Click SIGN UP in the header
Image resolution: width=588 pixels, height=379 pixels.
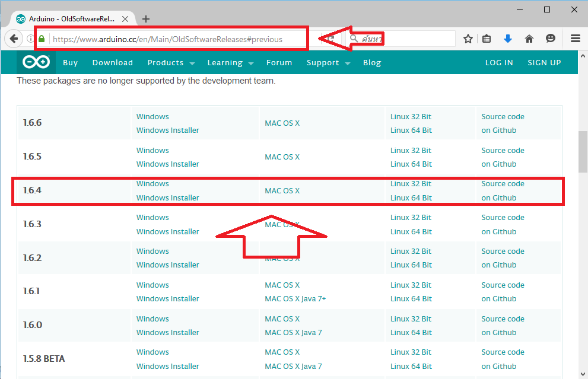pos(544,63)
